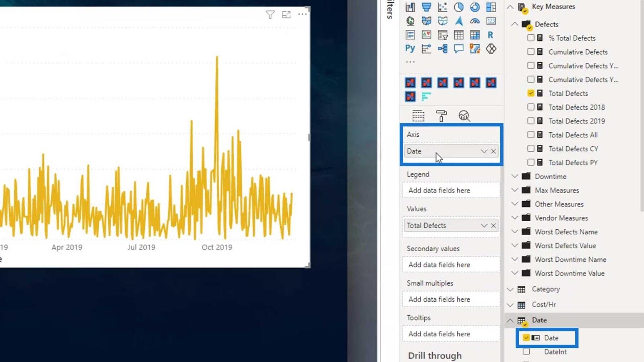Open Focus mode on the chart
This screenshot has height=362, width=644.
point(286,15)
